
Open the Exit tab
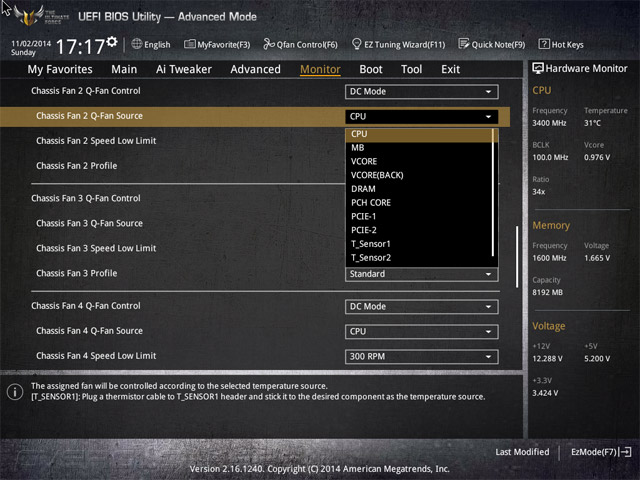pyautogui.click(x=450, y=69)
